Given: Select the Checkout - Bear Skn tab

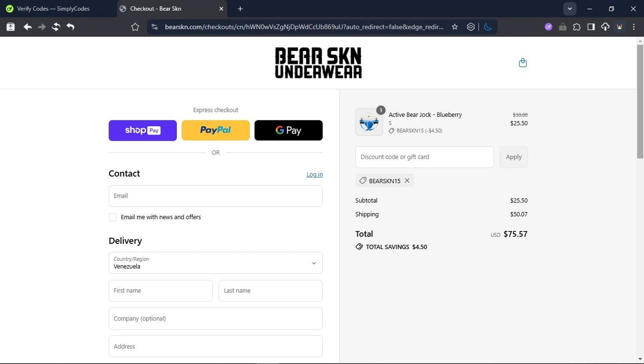Looking at the screenshot, I should click(x=172, y=9).
